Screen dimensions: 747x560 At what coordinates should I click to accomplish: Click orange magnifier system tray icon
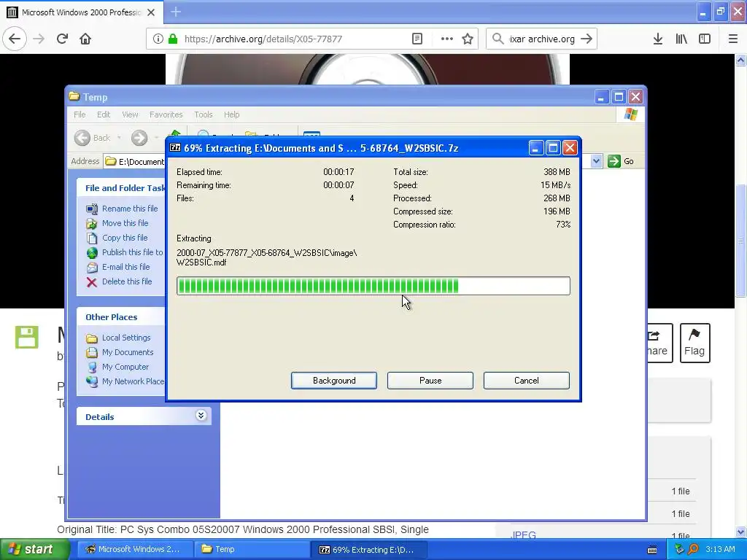(693, 549)
